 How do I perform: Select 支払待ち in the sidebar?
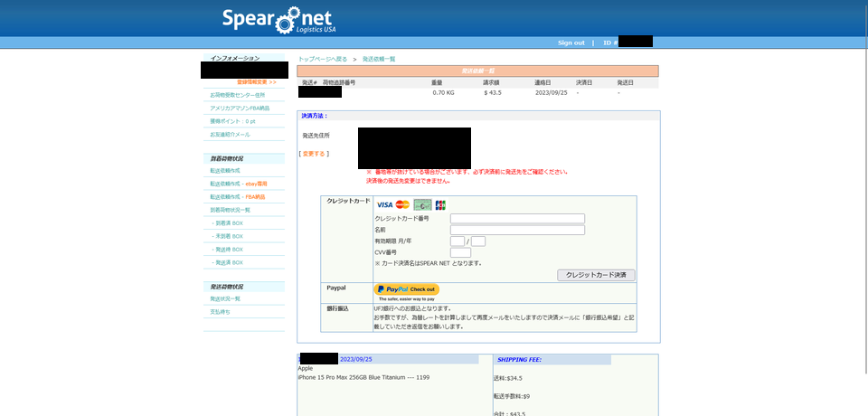point(220,311)
